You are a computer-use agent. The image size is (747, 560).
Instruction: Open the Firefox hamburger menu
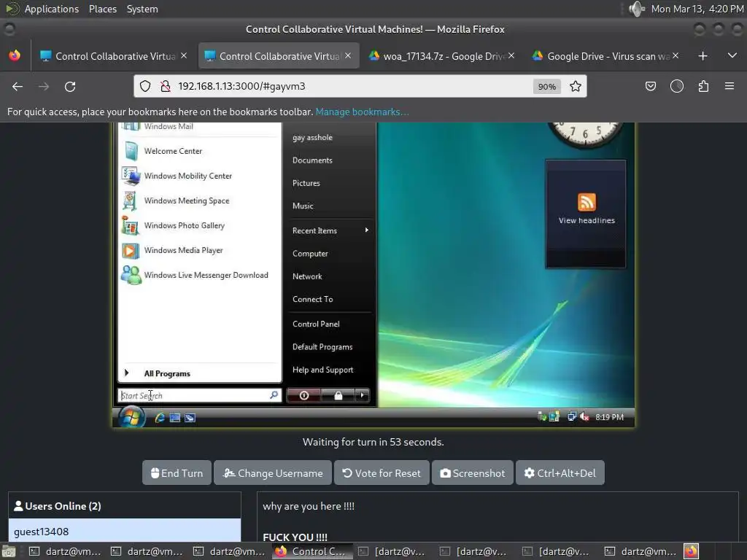coord(729,86)
